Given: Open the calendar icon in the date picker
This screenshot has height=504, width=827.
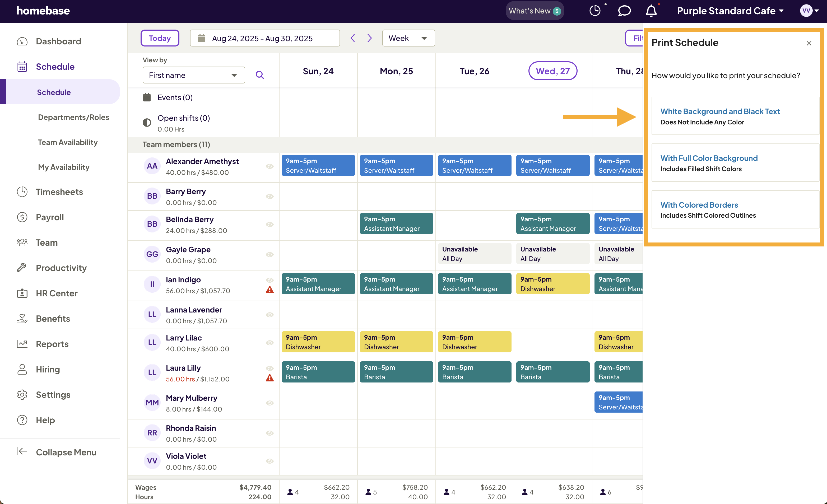Looking at the screenshot, I should 201,38.
